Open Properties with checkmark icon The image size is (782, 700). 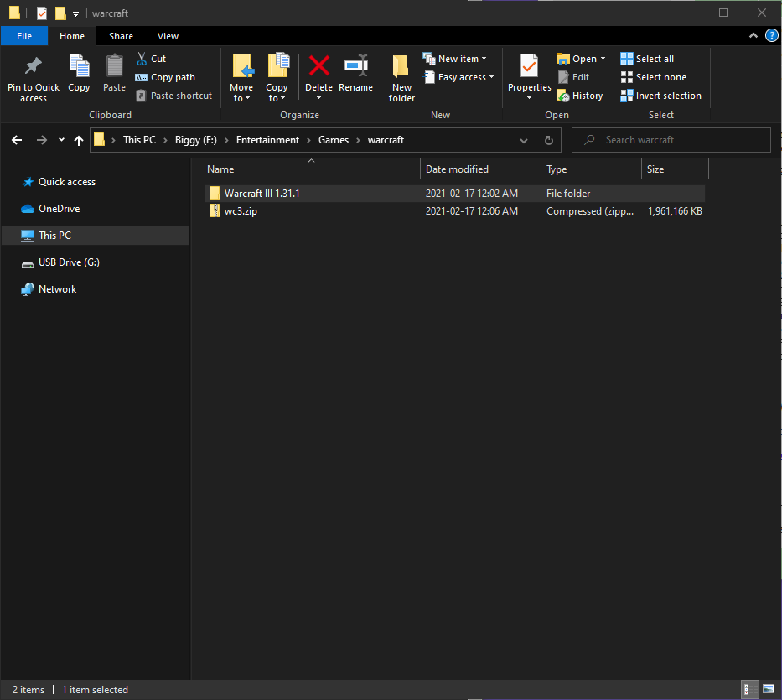529,66
